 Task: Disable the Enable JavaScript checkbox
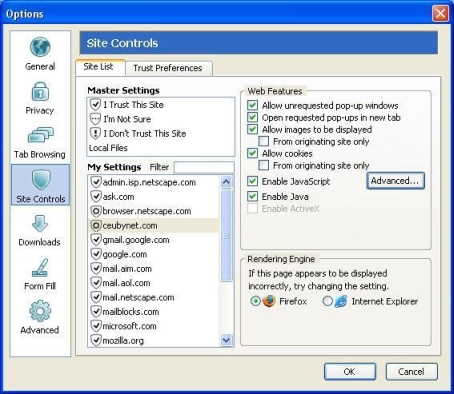253,181
